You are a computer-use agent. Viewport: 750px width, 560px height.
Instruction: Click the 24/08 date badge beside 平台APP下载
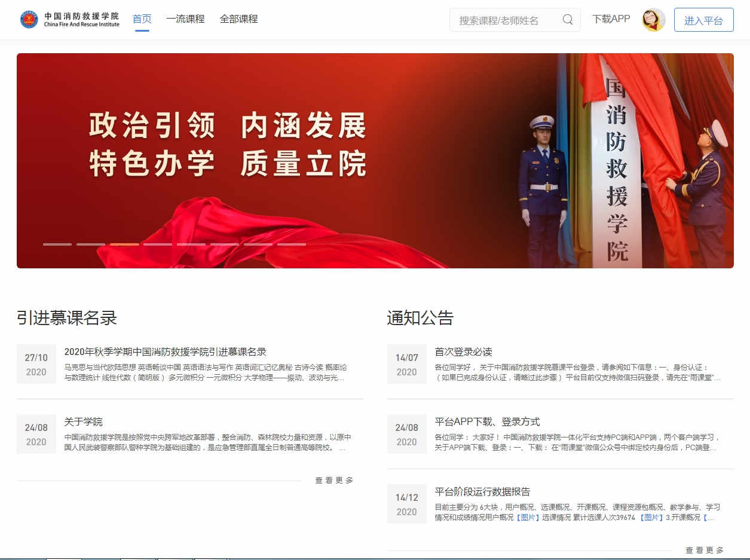(407, 434)
